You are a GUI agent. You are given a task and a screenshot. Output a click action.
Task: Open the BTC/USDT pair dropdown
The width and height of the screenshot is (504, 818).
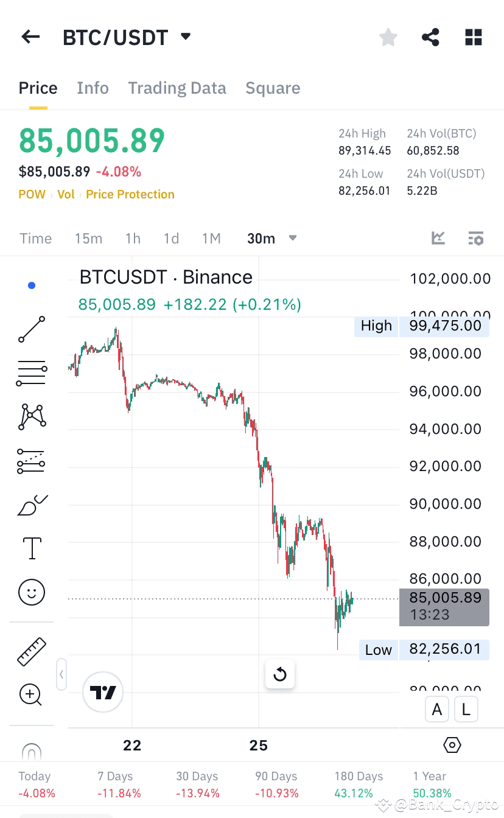point(186,37)
